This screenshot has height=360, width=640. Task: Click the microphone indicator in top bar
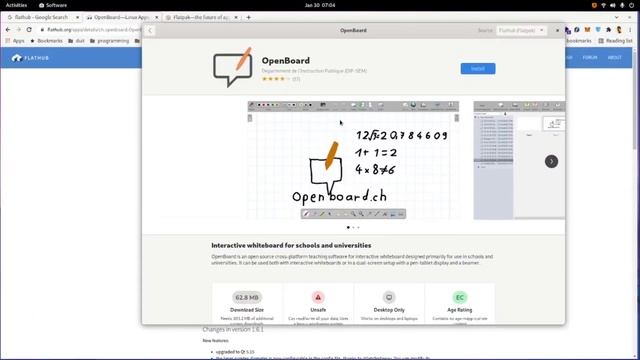(622, 5)
